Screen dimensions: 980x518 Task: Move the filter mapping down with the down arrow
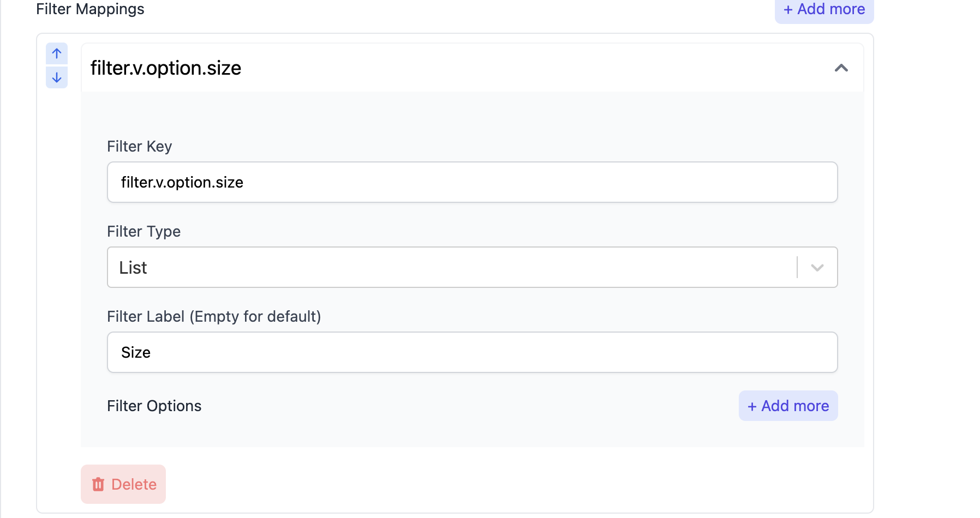pos(57,77)
